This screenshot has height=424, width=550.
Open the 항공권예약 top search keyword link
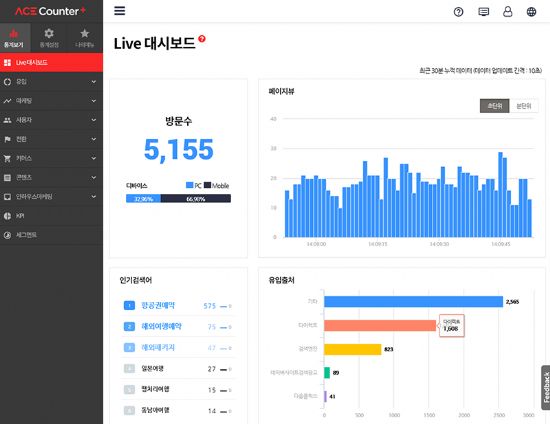[x=158, y=305]
